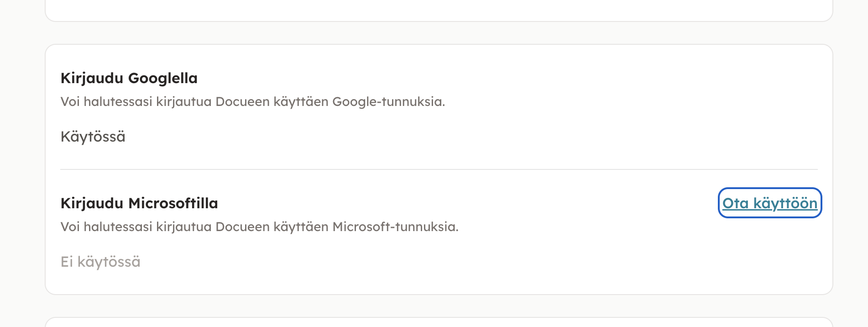Click the partially visible card at the bottom

pyautogui.click(x=439, y=322)
